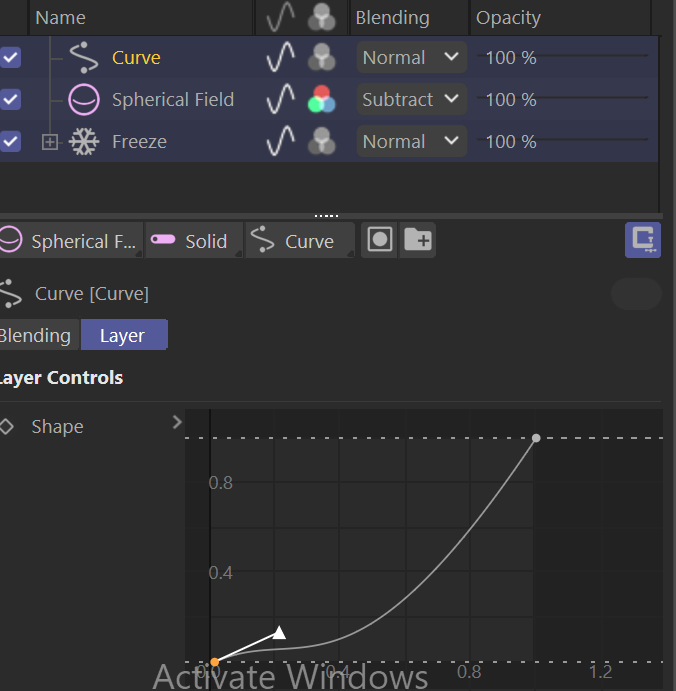Click the mask icon in field toolbar
The height and width of the screenshot is (691, 676).
379,241
